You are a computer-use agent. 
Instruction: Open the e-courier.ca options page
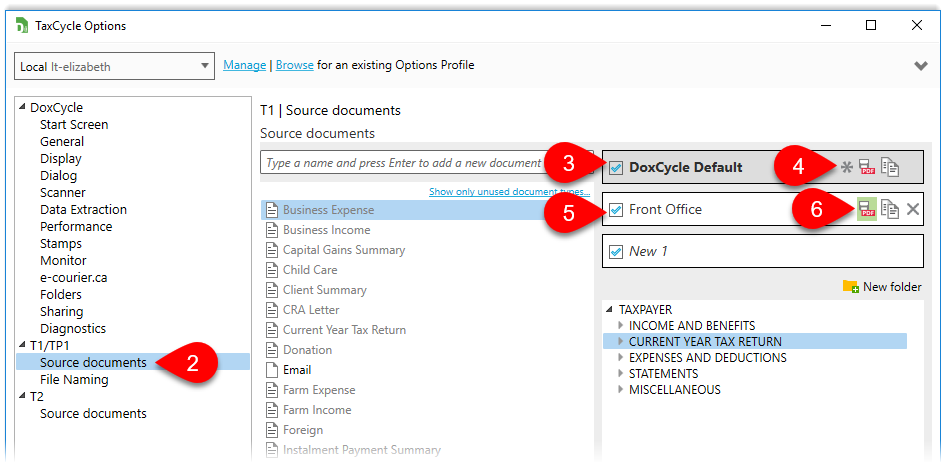[x=74, y=278]
